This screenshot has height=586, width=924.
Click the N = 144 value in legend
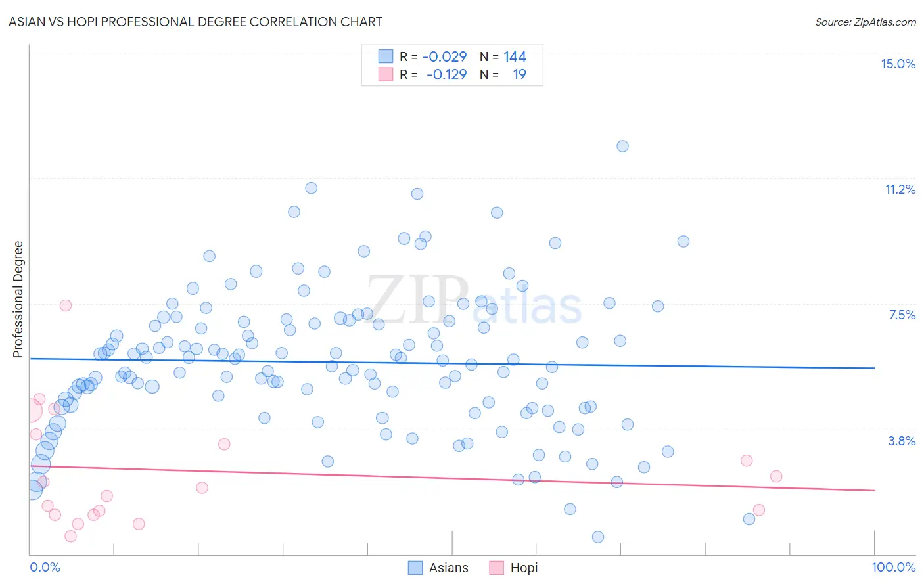(x=503, y=56)
